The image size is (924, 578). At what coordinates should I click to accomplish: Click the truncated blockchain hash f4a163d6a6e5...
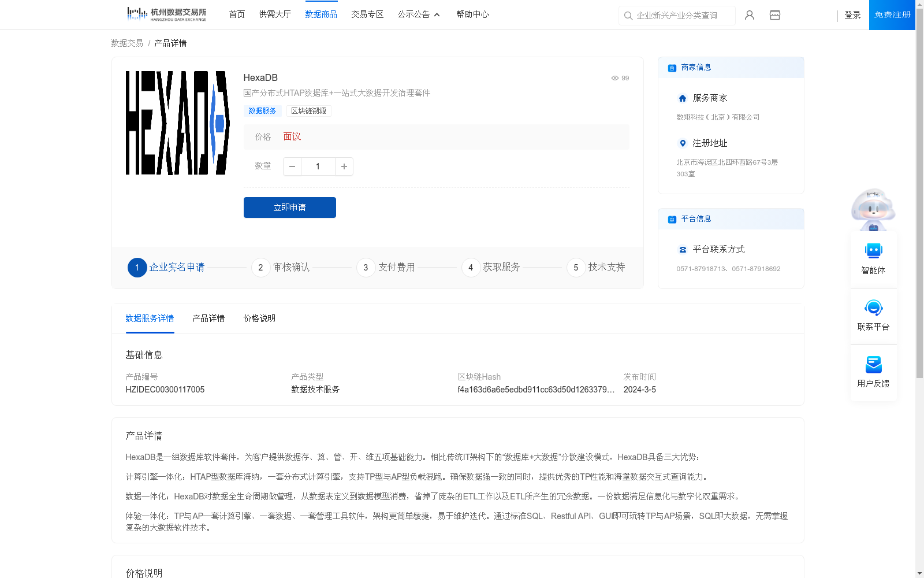(x=536, y=390)
